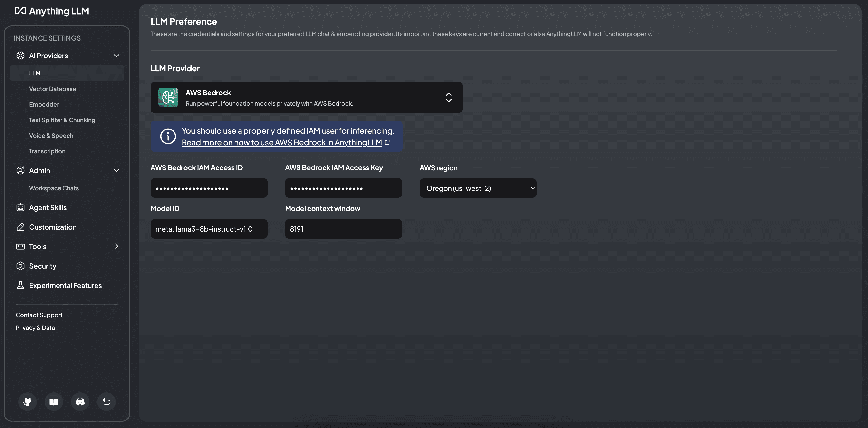Image resolution: width=868 pixels, height=428 pixels.
Task: Select the AI Providers gear icon
Action: pos(20,55)
